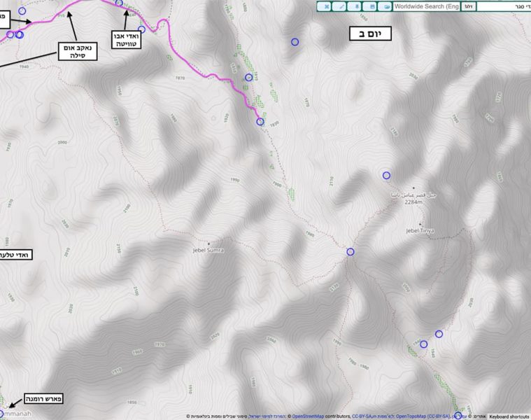
Task: Click the Wadi Abu Tuweita callout label
Action: pyautogui.click(x=129, y=39)
